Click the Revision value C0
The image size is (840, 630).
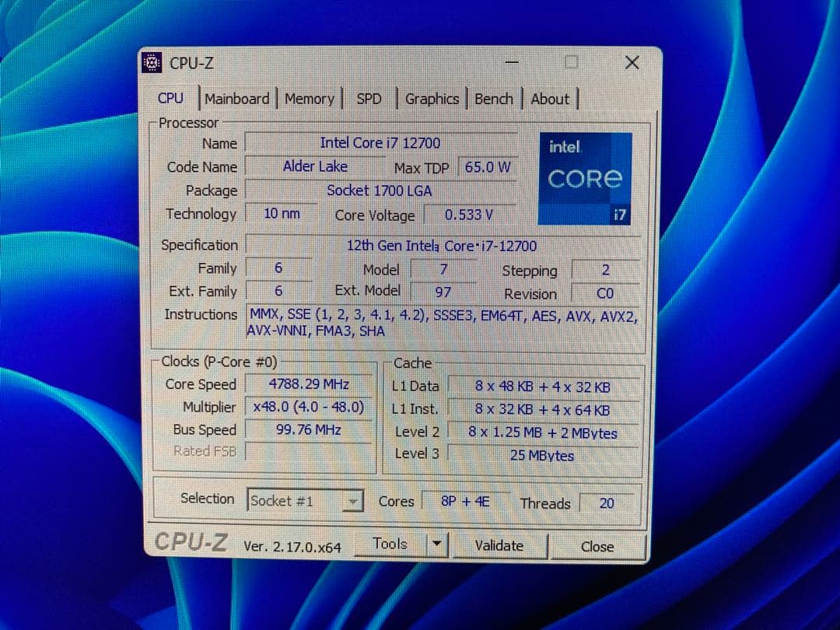pyautogui.click(x=605, y=293)
